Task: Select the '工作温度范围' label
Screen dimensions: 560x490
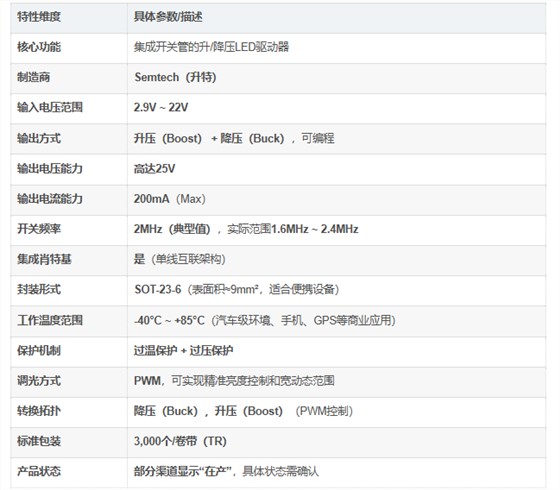Action: 50,320
